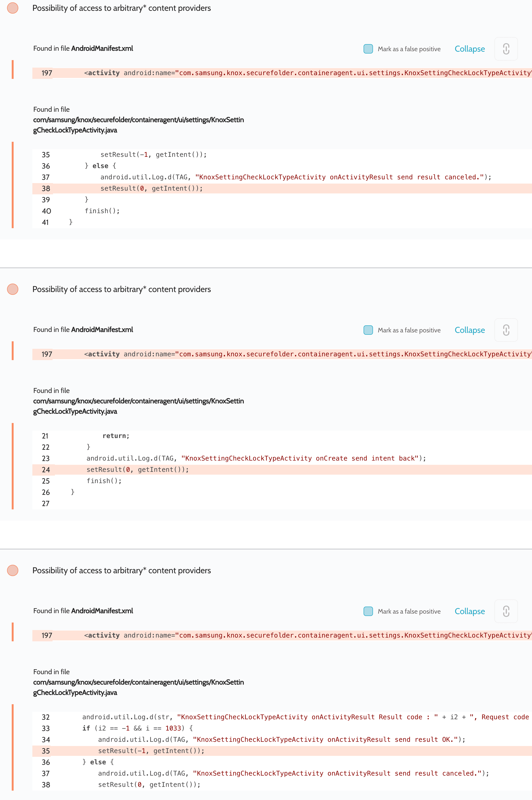This screenshot has width=532, height=800.
Task: Click the link icon in the third finding
Action: (505, 611)
